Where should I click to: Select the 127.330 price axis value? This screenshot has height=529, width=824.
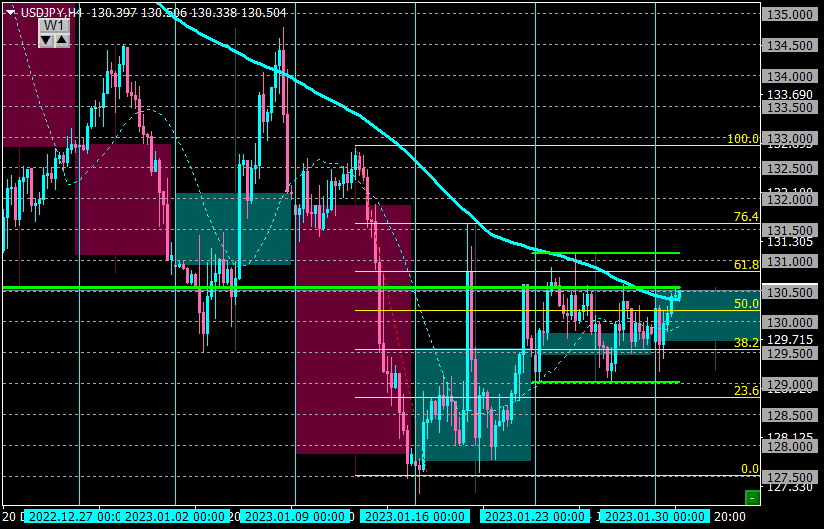click(790, 487)
